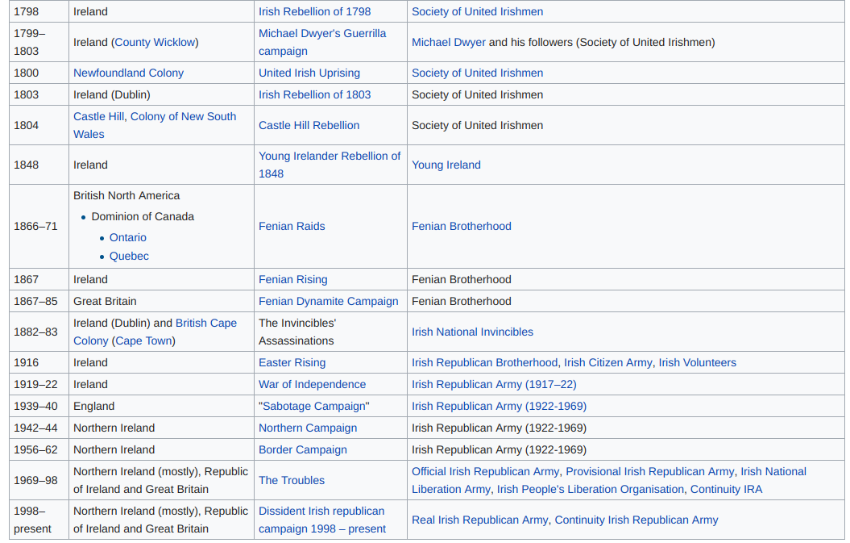
Task: Select 'The Invincibles' Assassinations' cell
Action: tap(330, 332)
